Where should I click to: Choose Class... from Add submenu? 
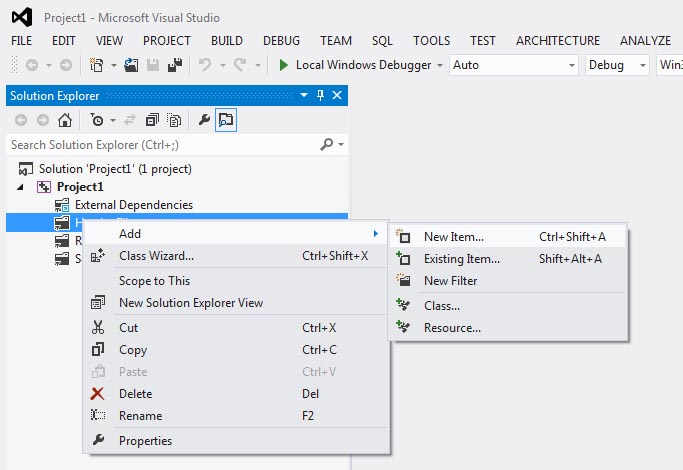click(508, 306)
